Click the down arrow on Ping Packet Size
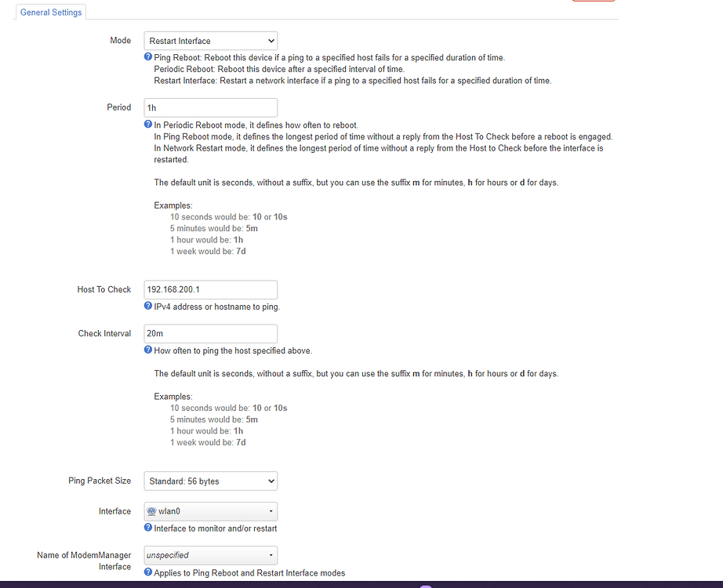 point(271,481)
